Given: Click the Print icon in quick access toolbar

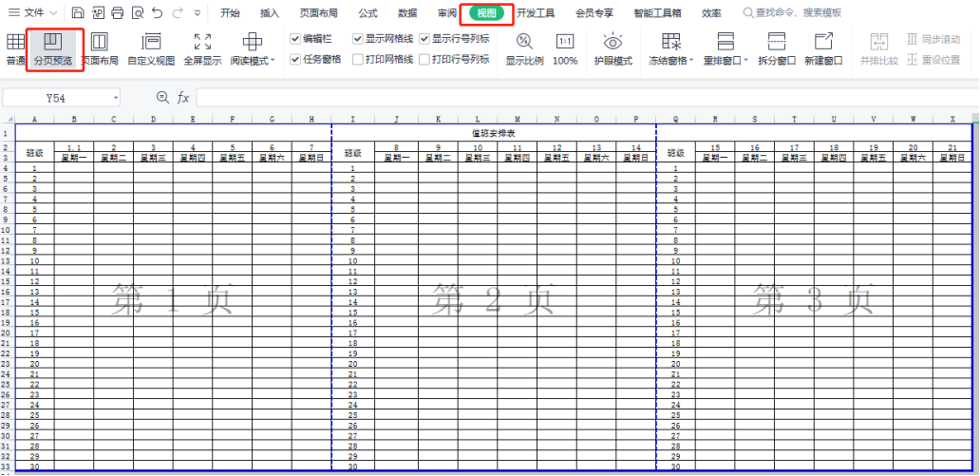Looking at the screenshot, I should pyautogui.click(x=118, y=12).
